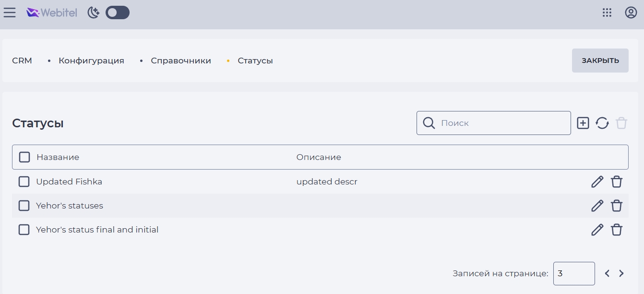Toggle the dark mode switch
644x294 pixels.
118,12
